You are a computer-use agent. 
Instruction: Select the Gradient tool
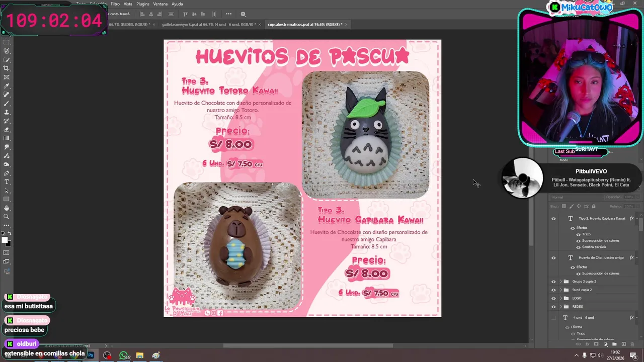(x=7, y=138)
